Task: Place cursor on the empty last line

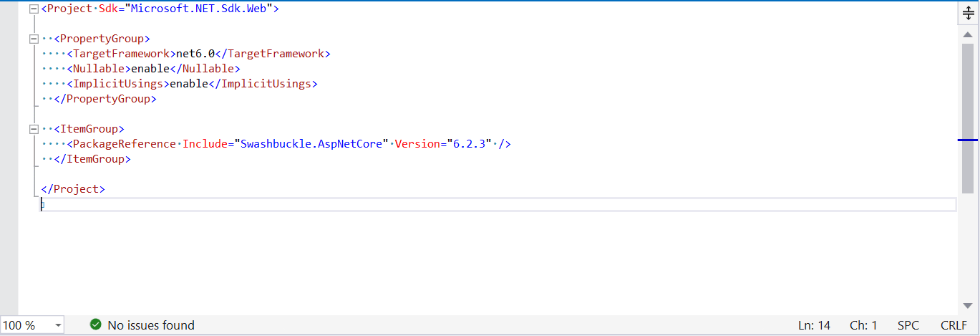Action: tap(498, 205)
